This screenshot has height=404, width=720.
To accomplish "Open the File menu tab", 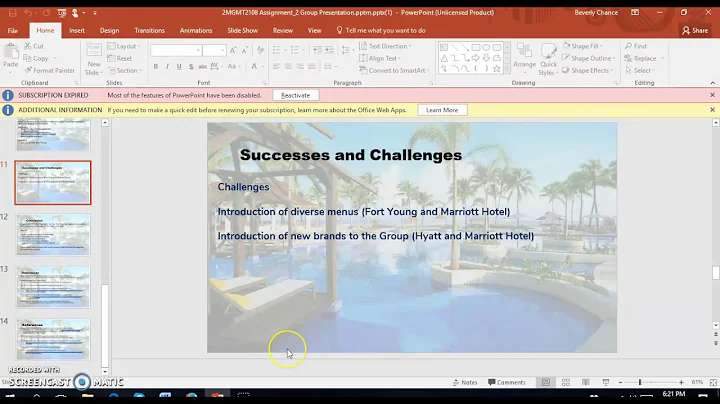I will click(x=13, y=30).
